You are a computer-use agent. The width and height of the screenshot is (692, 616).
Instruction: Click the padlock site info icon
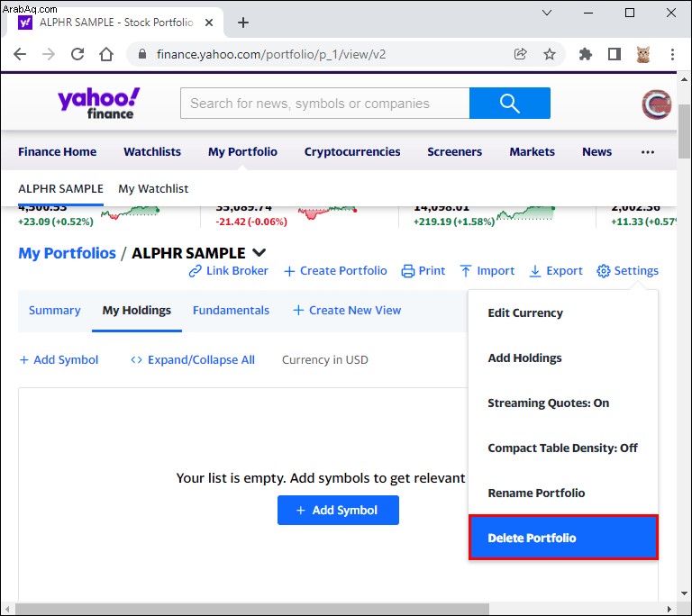[x=142, y=54]
